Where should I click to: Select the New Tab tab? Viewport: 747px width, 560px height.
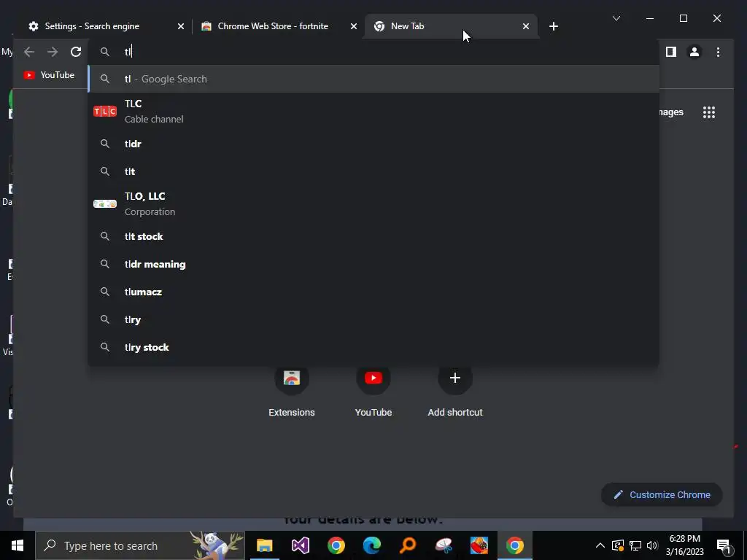coord(451,26)
